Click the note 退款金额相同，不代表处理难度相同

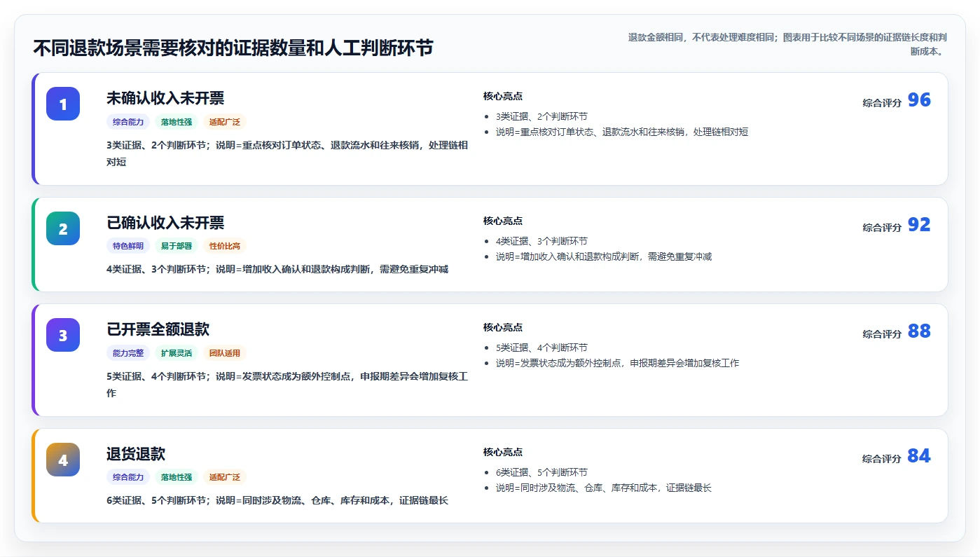(787, 44)
